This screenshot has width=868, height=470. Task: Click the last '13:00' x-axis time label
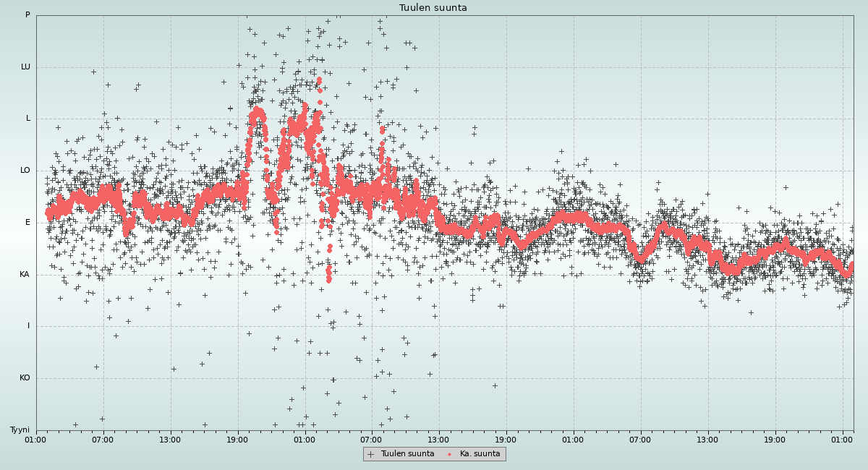(707, 440)
